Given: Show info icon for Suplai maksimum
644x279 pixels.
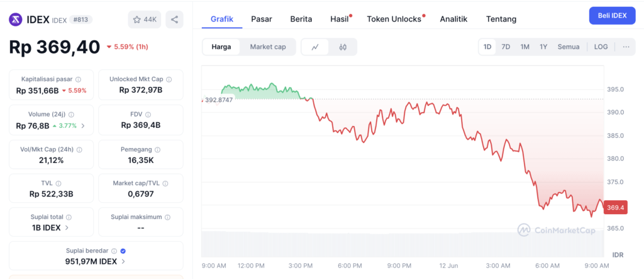Looking at the screenshot, I should tap(167, 217).
